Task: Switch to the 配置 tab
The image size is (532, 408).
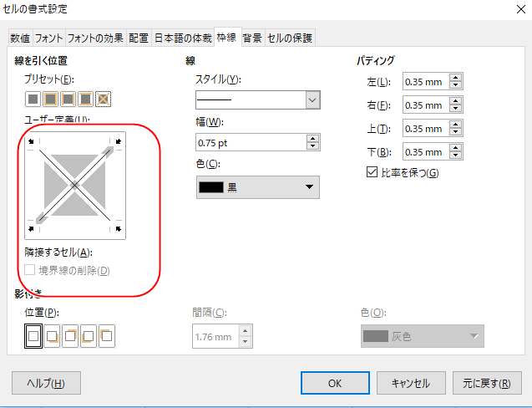Action: click(x=139, y=38)
